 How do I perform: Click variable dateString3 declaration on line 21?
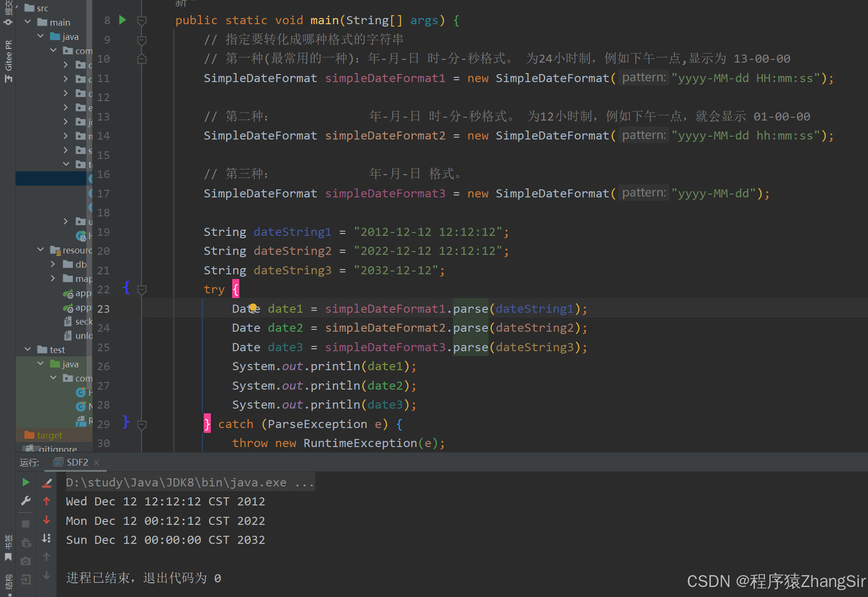292,271
